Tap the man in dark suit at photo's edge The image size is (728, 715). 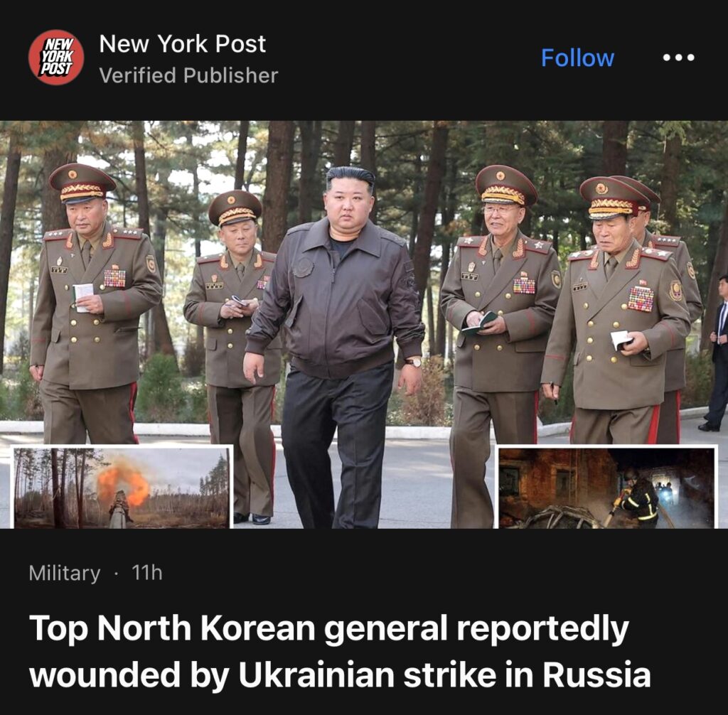pyautogui.click(x=717, y=353)
